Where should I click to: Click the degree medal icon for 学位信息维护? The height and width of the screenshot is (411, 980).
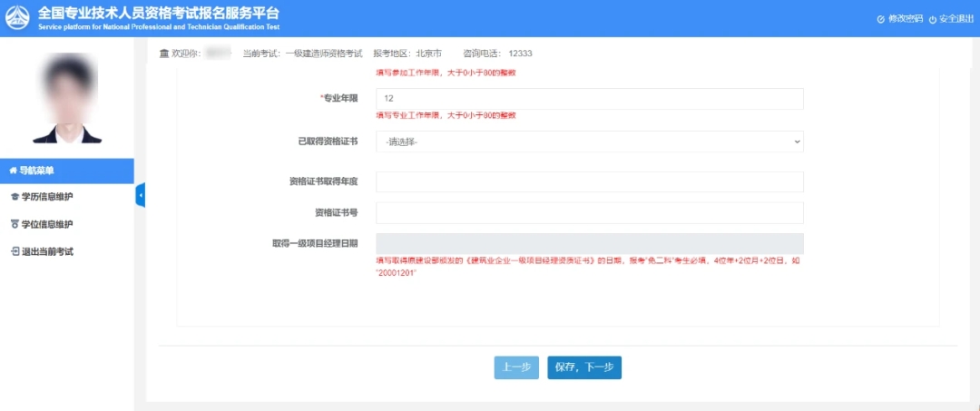(14, 224)
